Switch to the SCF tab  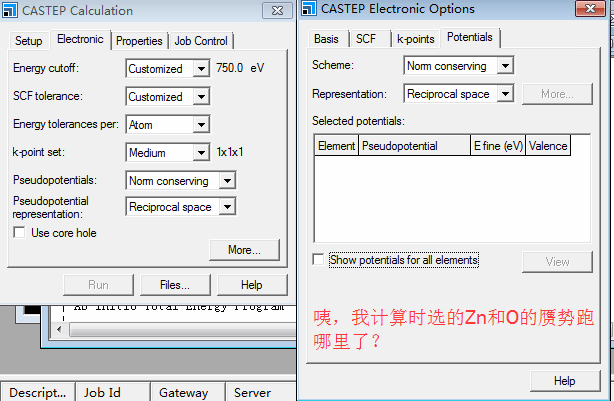click(366, 39)
